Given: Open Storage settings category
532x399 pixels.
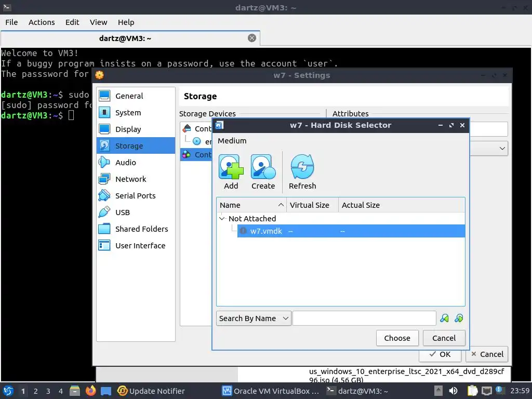Looking at the screenshot, I should 136,146.
